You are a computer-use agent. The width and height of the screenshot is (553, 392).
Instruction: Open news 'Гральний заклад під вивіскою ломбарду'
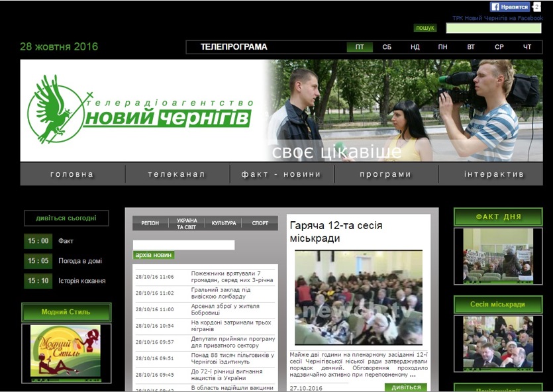pos(221,293)
